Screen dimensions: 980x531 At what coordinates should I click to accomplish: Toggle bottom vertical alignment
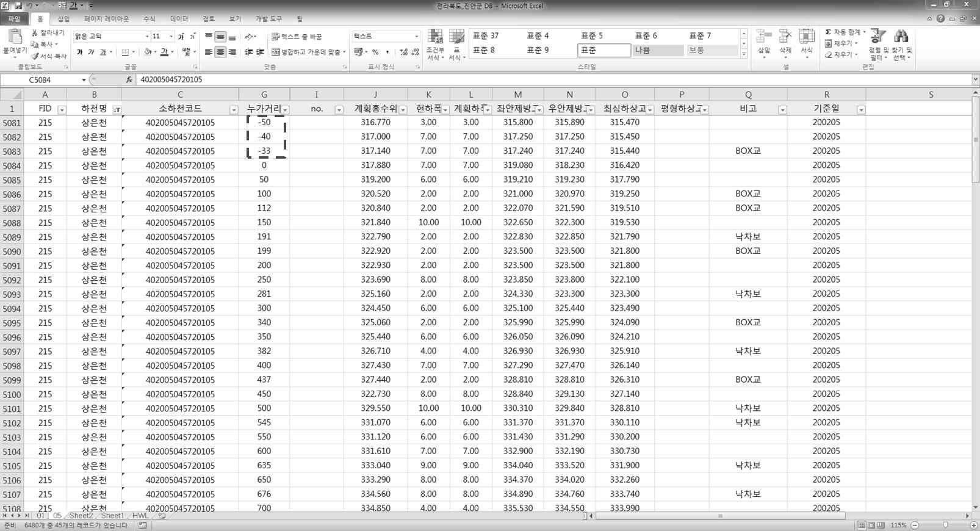click(232, 37)
